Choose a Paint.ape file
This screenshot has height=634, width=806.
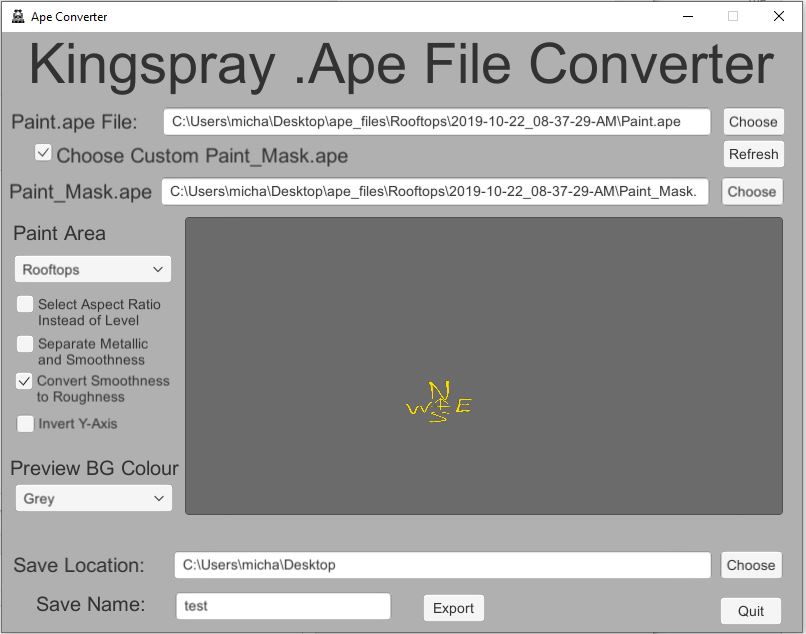pyautogui.click(x=752, y=122)
